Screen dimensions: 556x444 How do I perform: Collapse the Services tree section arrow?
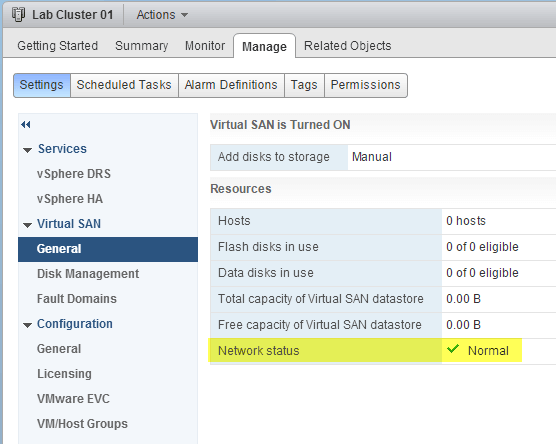pos(27,150)
